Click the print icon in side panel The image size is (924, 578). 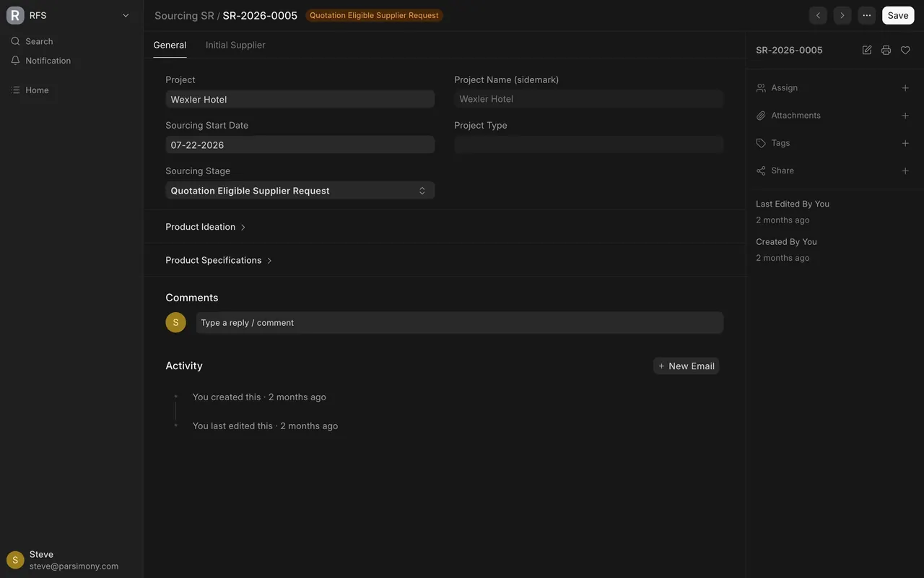pyautogui.click(x=886, y=50)
